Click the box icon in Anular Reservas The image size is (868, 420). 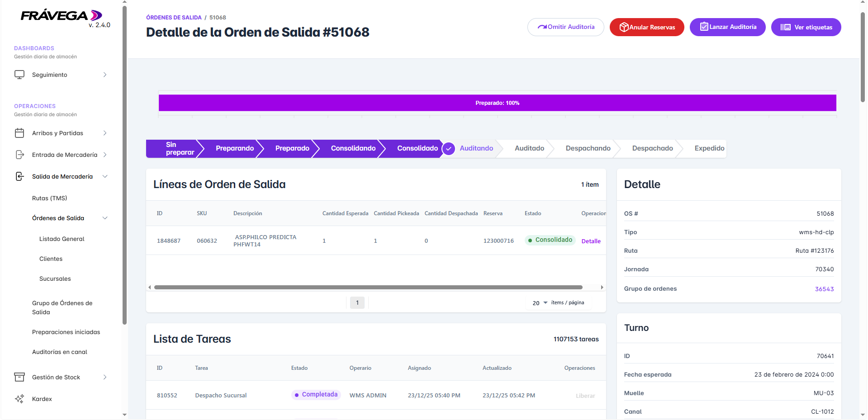tap(624, 27)
